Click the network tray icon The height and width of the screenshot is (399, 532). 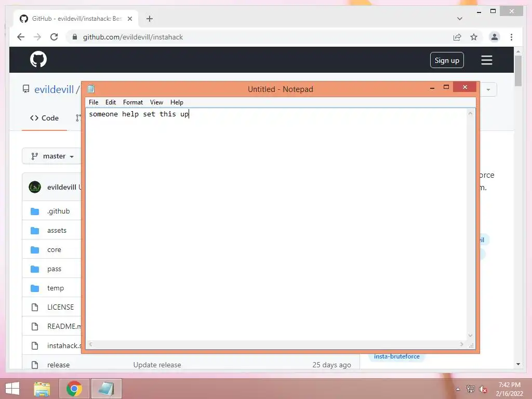tap(470, 389)
